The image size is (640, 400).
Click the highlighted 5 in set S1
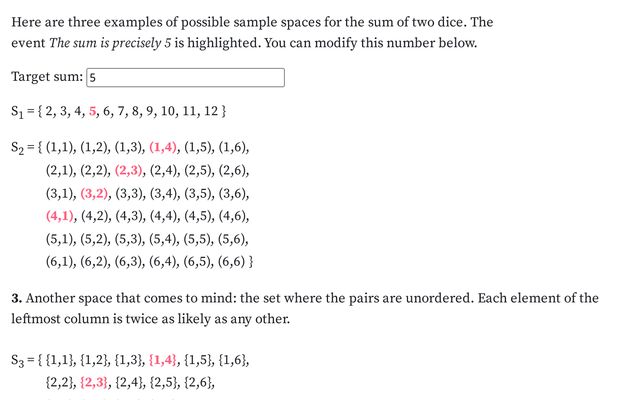tap(93, 110)
